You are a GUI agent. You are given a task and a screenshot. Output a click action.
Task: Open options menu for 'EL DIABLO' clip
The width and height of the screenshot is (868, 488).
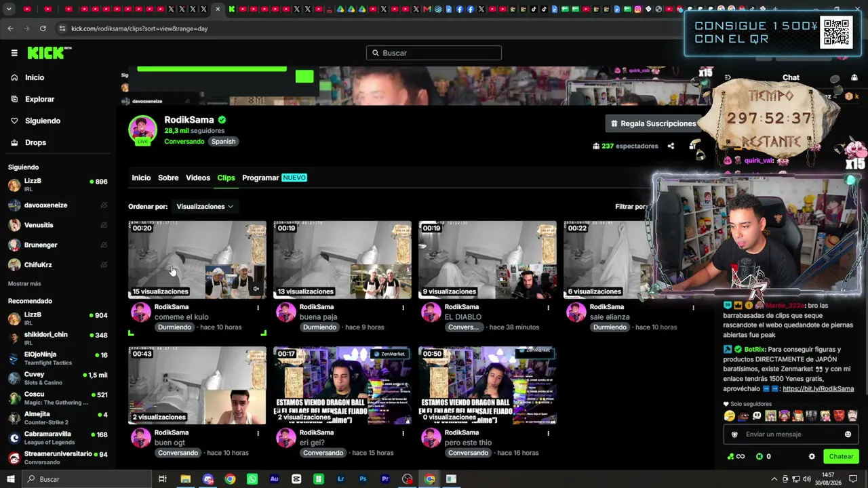pyautogui.click(x=548, y=308)
